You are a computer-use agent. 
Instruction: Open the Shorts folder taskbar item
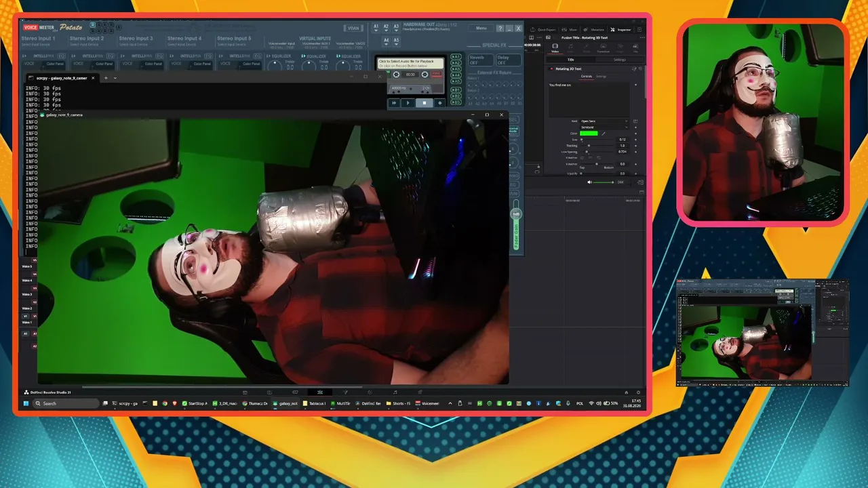399,403
